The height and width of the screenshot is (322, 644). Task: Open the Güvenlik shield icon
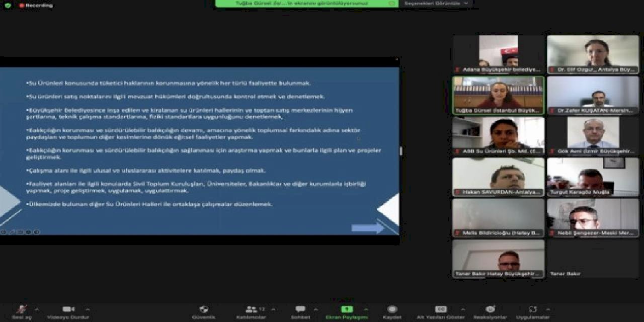(204, 309)
